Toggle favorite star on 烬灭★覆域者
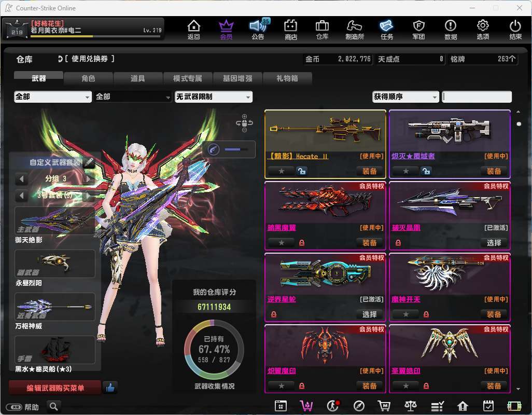This screenshot has height=415, width=532. click(406, 171)
